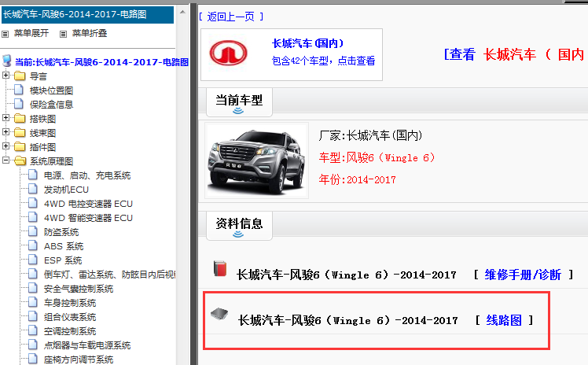Click the 返回上一页 link
The height and width of the screenshot is (365, 588).
(231, 17)
